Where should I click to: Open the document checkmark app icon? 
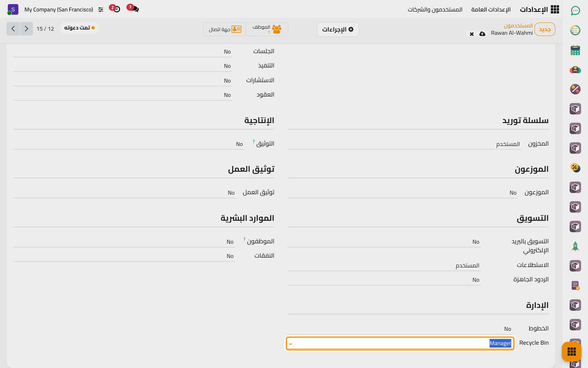pos(575,286)
